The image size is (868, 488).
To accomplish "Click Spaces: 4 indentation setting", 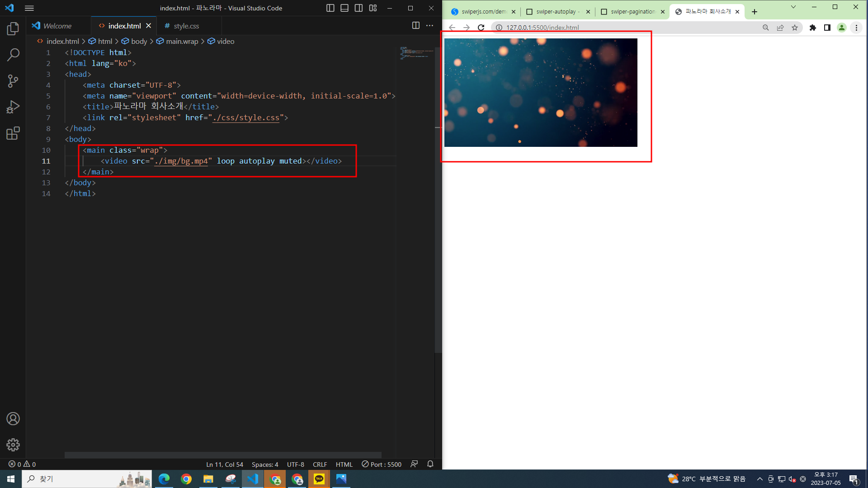I will pyautogui.click(x=265, y=465).
